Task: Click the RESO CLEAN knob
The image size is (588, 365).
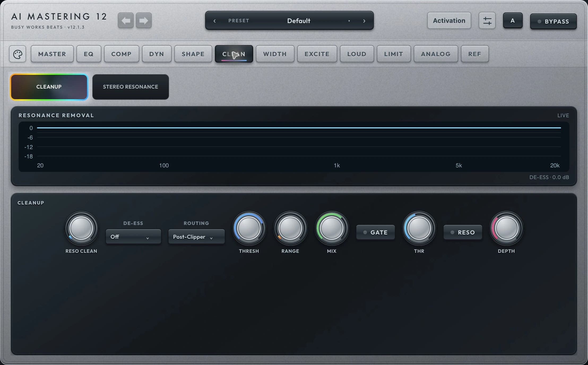Action: click(x=81, y=228)
